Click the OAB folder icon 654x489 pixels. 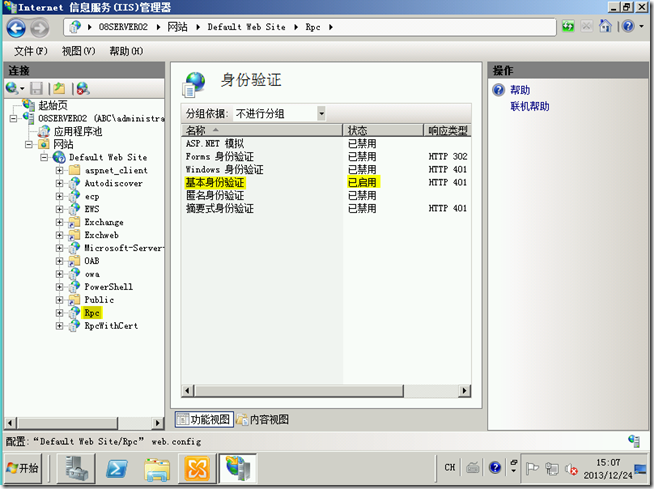point(74,260)
